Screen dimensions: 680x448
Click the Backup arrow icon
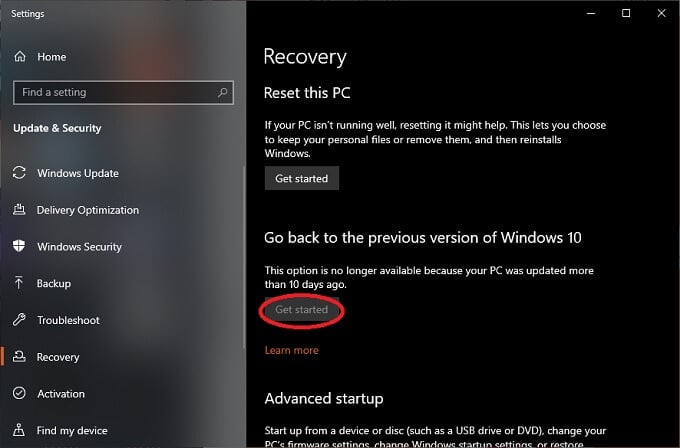pos(20,284)
